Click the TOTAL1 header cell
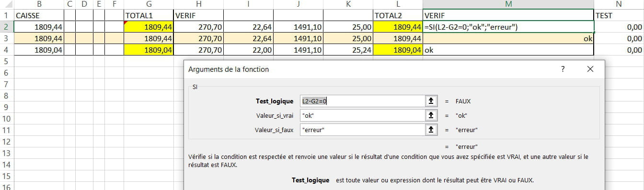Viewport: 644px width, 190px height. tap(149, 15)
